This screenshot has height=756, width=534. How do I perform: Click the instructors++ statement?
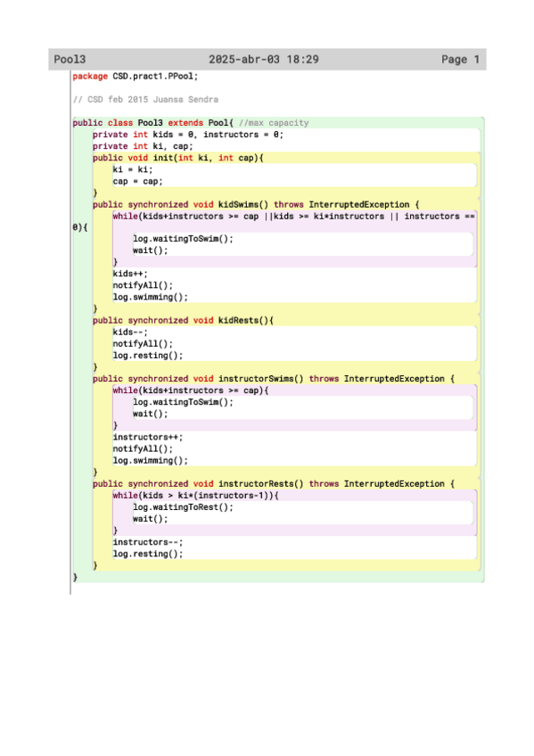point(148,437)
